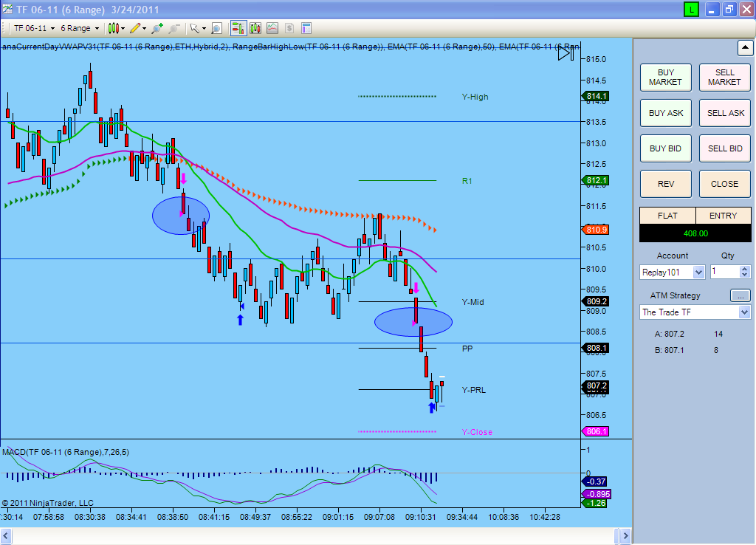
Task: Toggle the Chart Trader panel icon
Action: coord(238,29)
